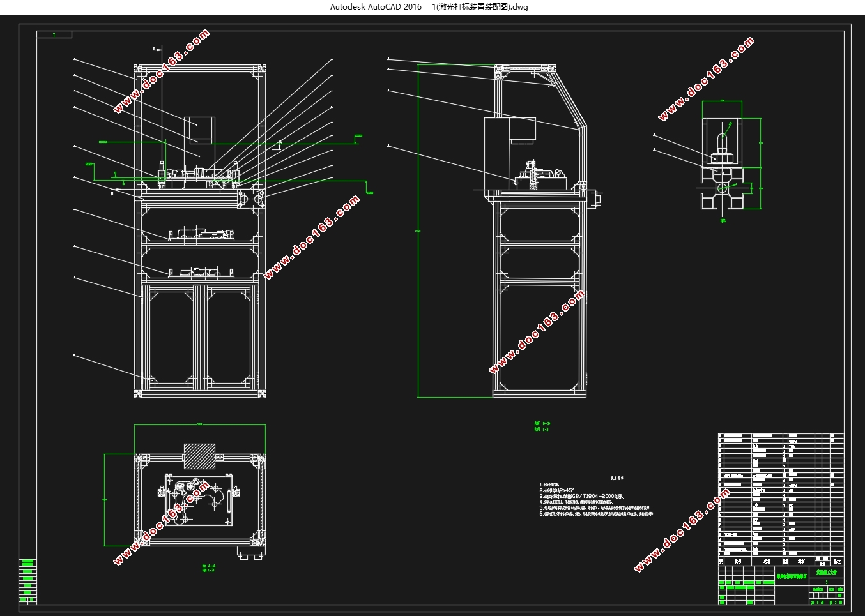The height and width of the screenshot is (616, 865).
Task: Select the parts list table
Action: pos(781,499)
